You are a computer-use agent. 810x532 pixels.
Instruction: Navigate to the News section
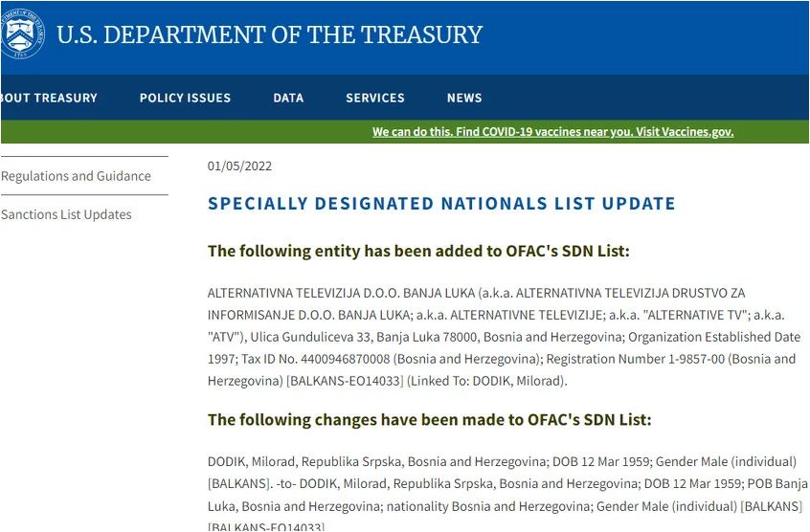coord(464,98)
